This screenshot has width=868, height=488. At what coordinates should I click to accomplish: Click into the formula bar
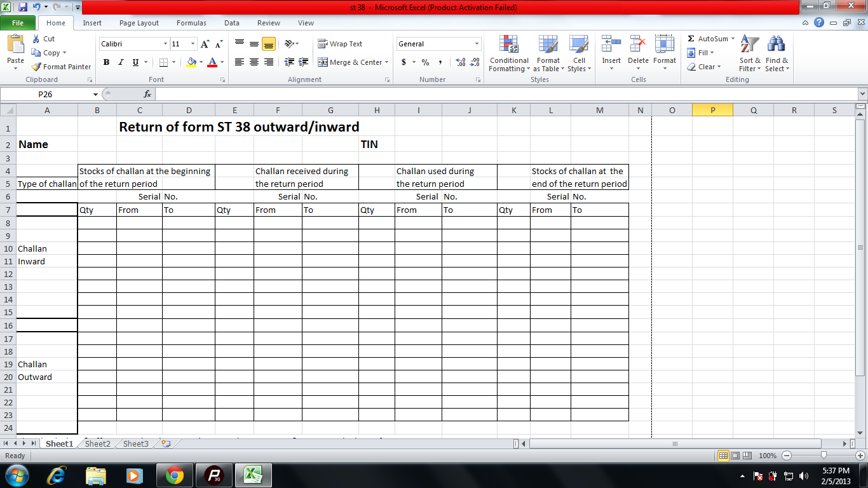pyautogui.click(x=505, y=94)
